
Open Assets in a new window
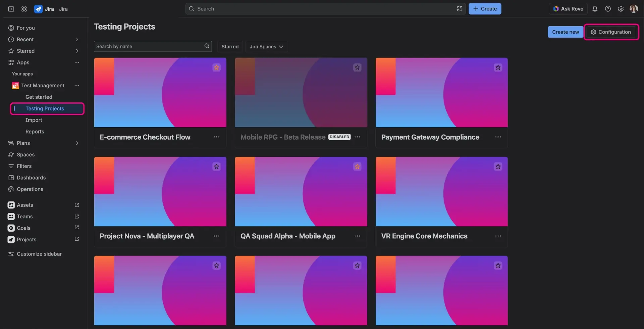(77, 205)
